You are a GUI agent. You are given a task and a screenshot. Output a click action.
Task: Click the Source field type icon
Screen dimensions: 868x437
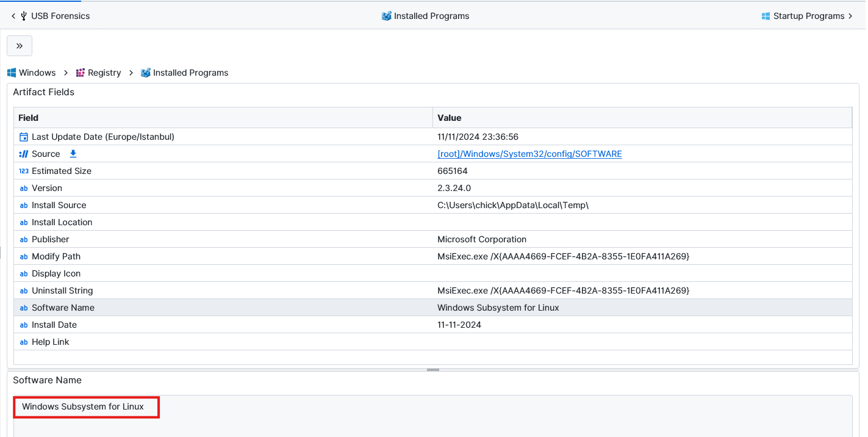24,154
